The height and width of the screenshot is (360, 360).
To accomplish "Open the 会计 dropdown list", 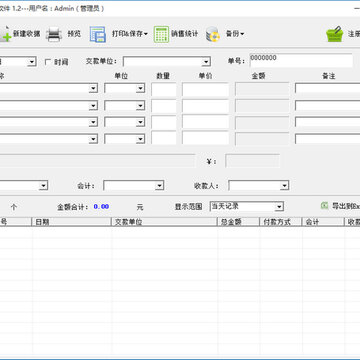I will [x=160, y=186].
